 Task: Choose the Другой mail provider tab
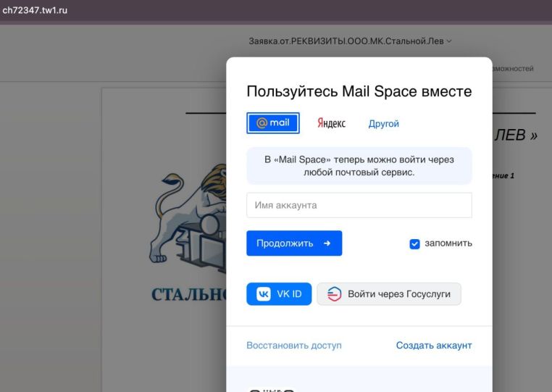(x=383, y=124)
